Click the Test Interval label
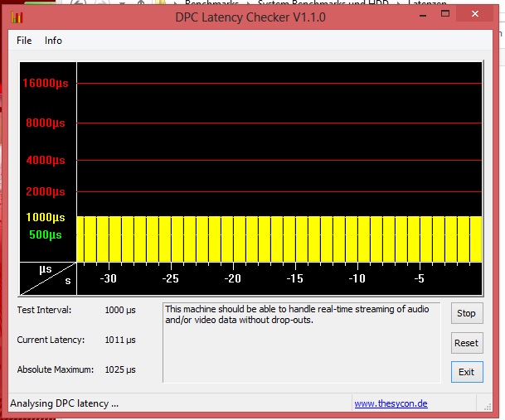The image size is (505, 420). (44, 310)
